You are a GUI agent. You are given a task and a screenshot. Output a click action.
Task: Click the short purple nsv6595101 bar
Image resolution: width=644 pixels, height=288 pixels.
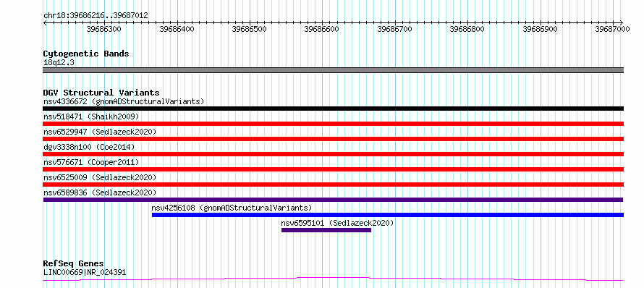(x=326, y=230)
